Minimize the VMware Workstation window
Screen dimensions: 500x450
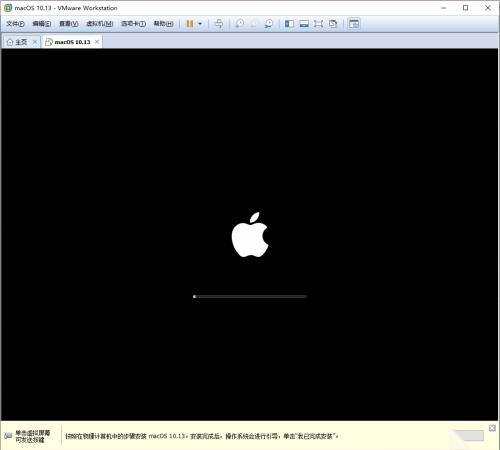point(444,8)
